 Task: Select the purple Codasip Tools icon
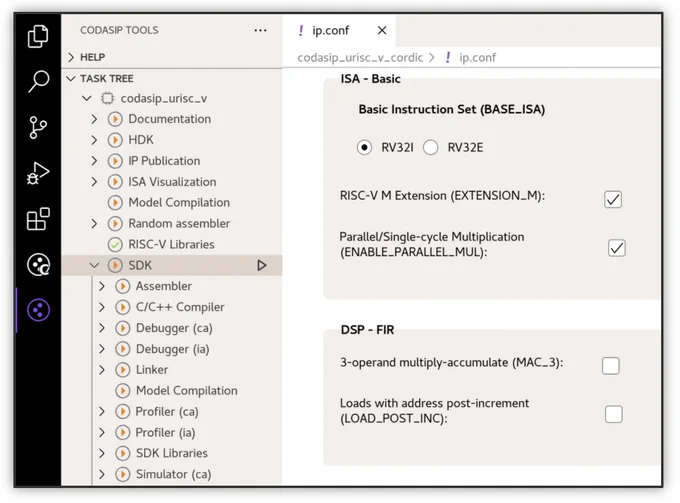click(x=38, y=310)
